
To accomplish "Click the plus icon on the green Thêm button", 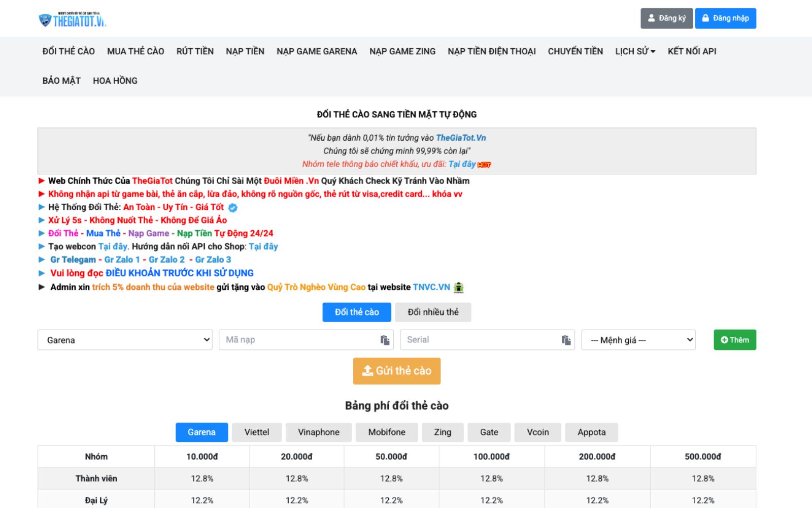I will pyautogui.click(x=724, y=340).
